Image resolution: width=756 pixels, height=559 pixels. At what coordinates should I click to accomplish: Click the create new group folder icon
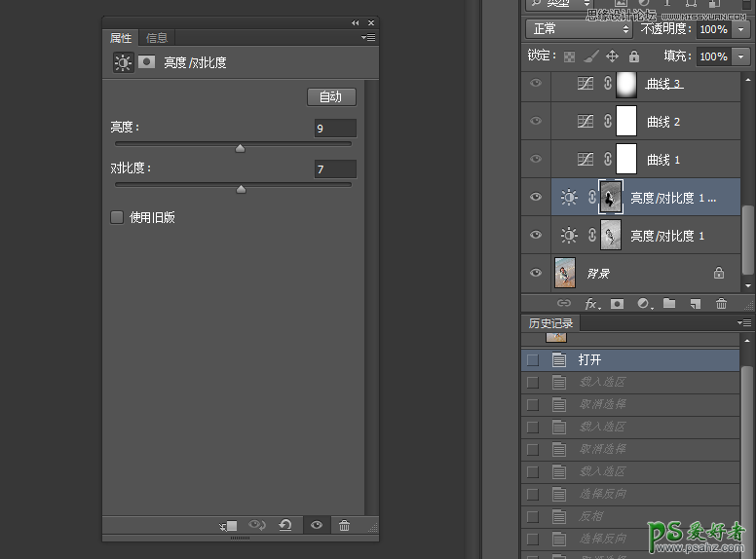[x=669, y=304]
